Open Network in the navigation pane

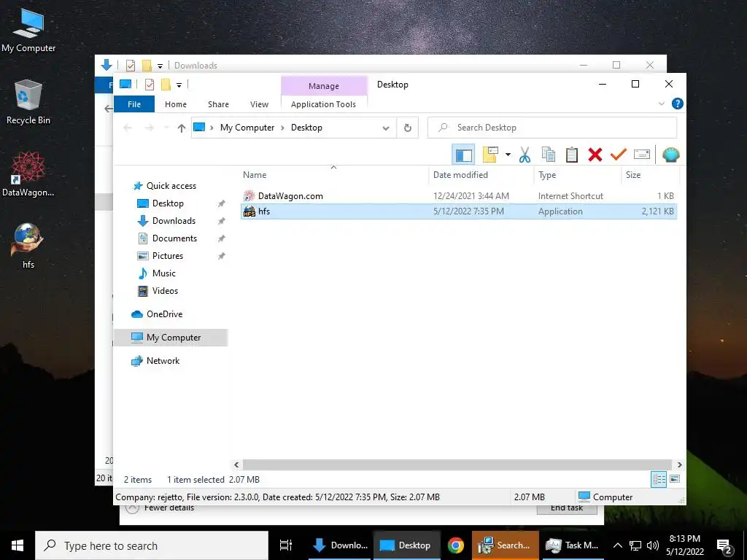tap(163, 361)
